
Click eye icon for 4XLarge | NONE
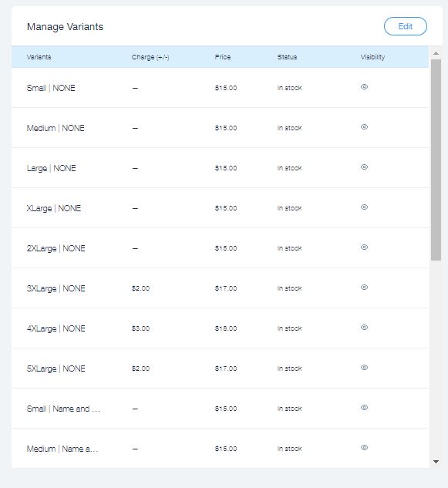tap(364, 328)
